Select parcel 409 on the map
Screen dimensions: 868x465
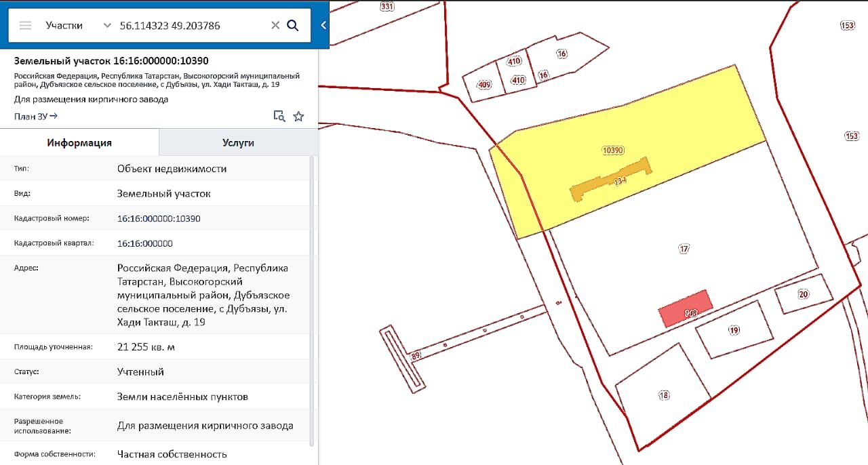click(482, 86)
